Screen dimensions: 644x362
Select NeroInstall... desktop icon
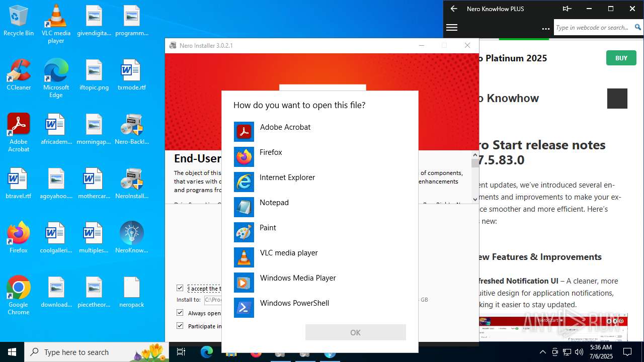(132, 184)
